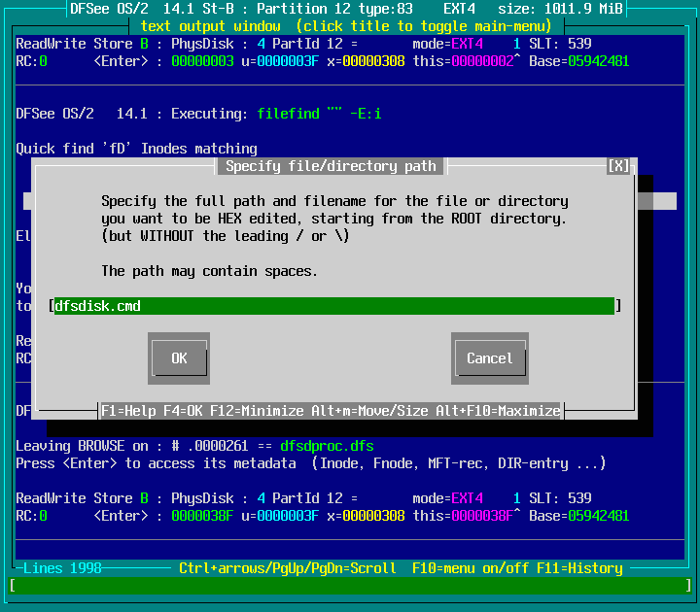This screenshot has height=612, width=700.
Task: Click the Lines 1998 counter
Action: [62, 568]
